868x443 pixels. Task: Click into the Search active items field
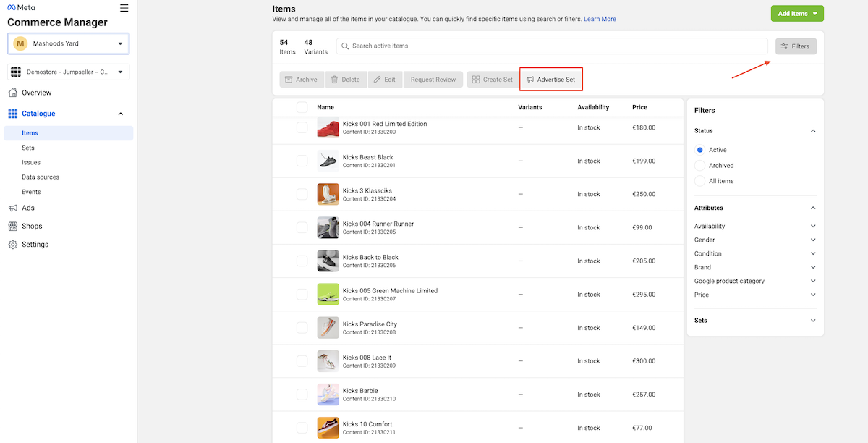click(552, 46)
